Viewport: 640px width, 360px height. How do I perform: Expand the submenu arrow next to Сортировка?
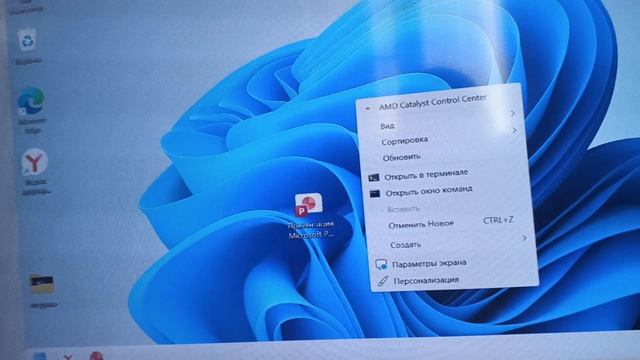514,130
